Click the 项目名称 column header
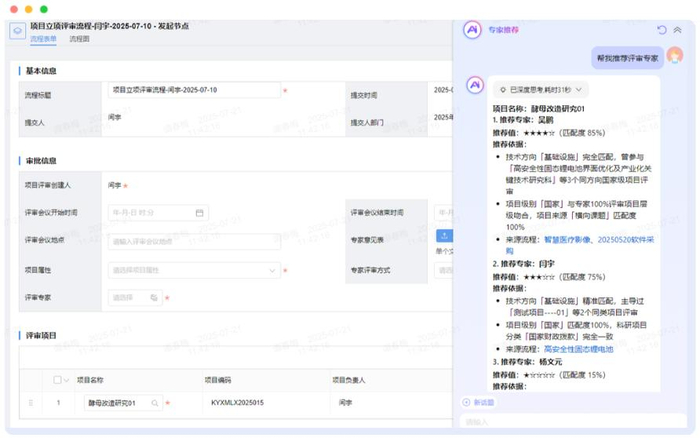The image size is (700, 438). [90, 380]
